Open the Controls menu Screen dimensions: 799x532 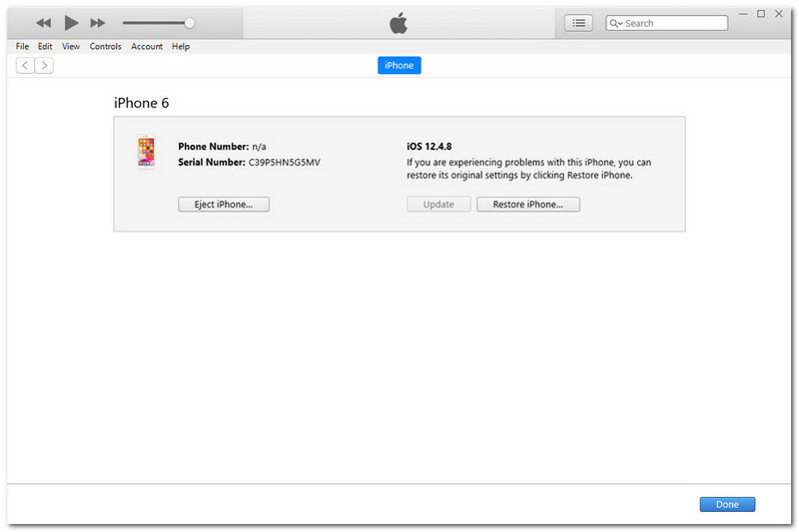(105, 46)
